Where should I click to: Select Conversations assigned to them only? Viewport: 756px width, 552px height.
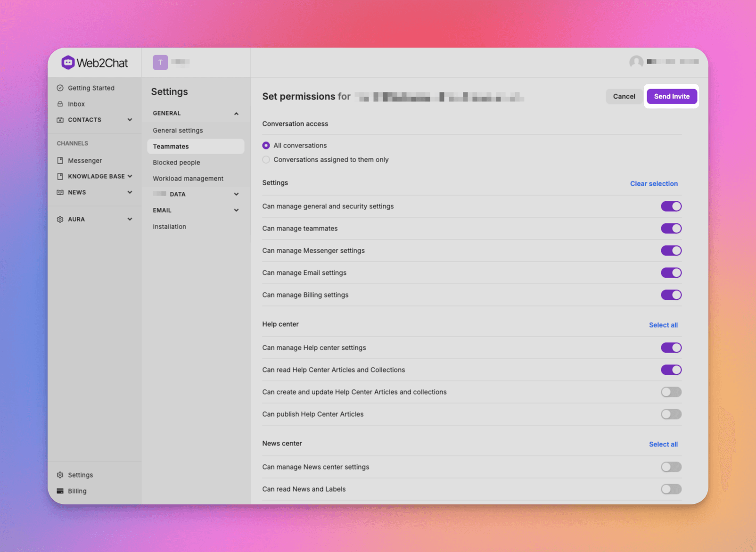point(266,159)
